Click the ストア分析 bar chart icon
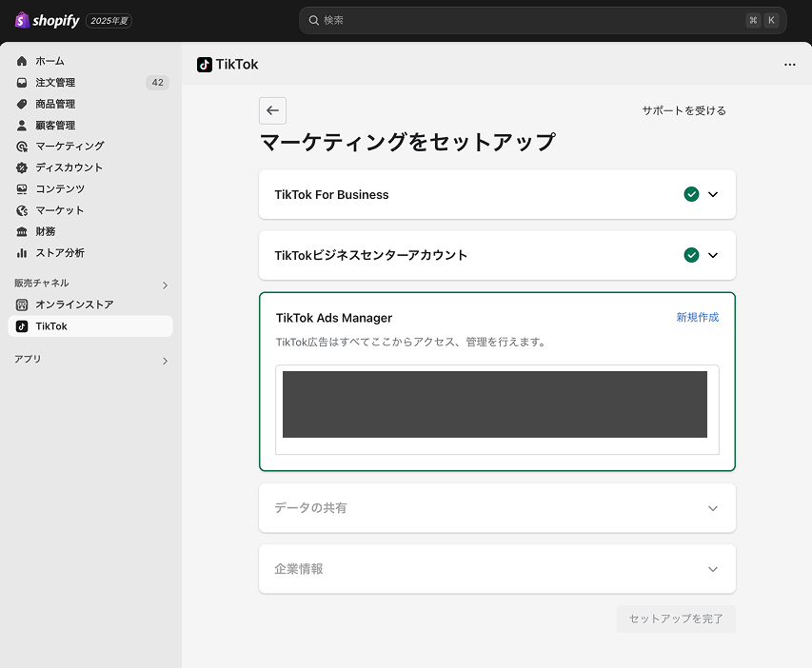812x668 pixels. click(22, 253)
